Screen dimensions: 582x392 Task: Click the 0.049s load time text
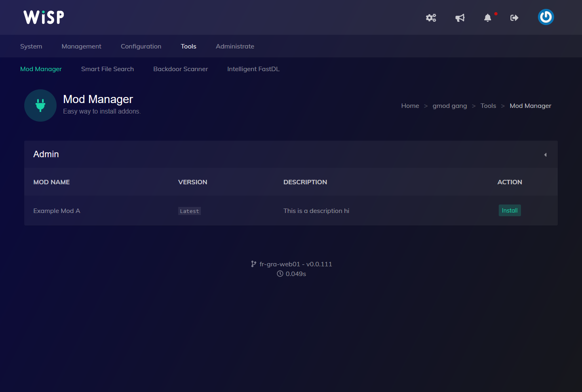pyautogui.click(x=296, y=274)
